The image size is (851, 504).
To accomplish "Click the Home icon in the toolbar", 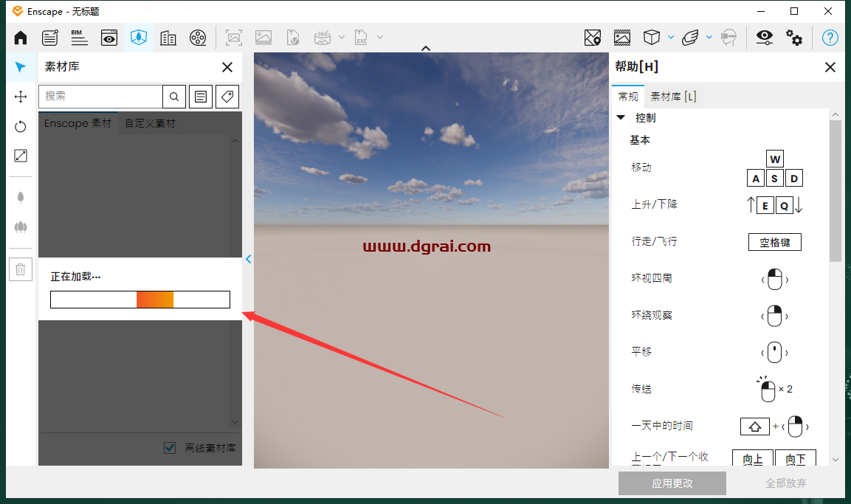I will 21,38.
